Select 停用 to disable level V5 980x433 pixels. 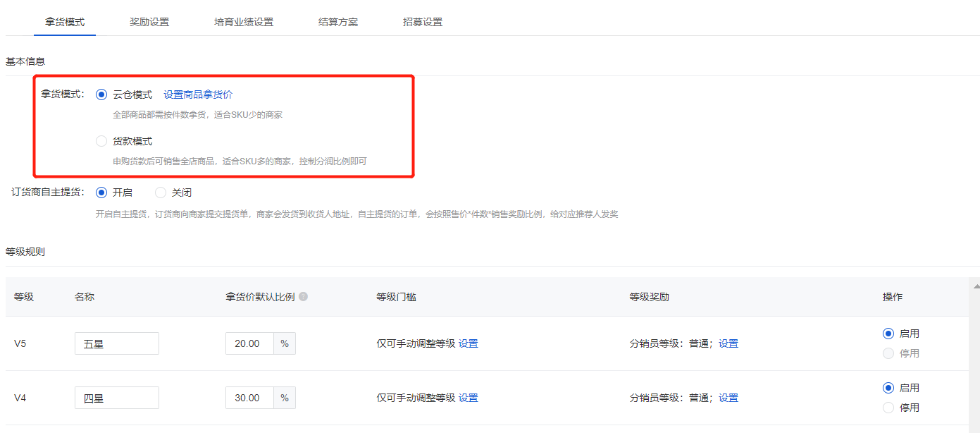click(889, 353)
